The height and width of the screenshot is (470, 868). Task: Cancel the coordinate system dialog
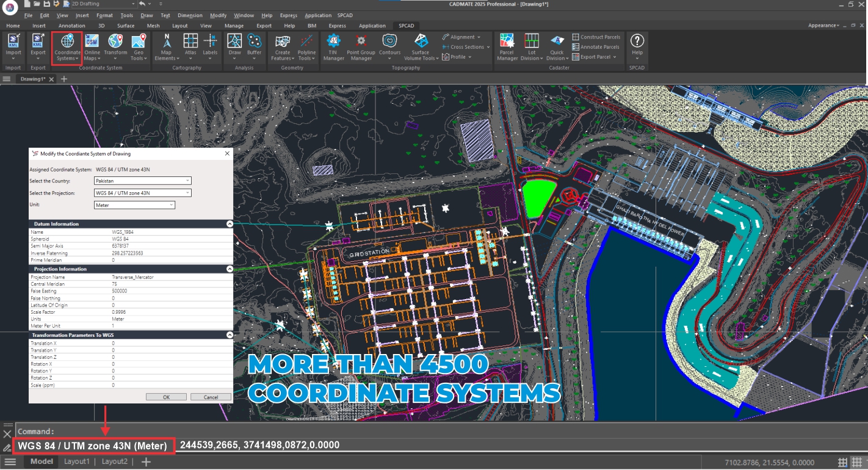[211, 397]
